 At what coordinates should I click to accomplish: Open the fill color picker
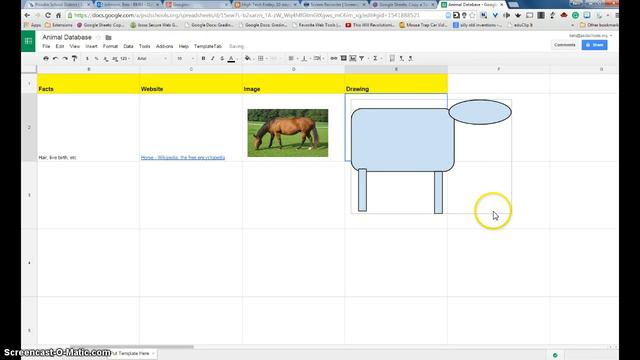coord(248,58)
